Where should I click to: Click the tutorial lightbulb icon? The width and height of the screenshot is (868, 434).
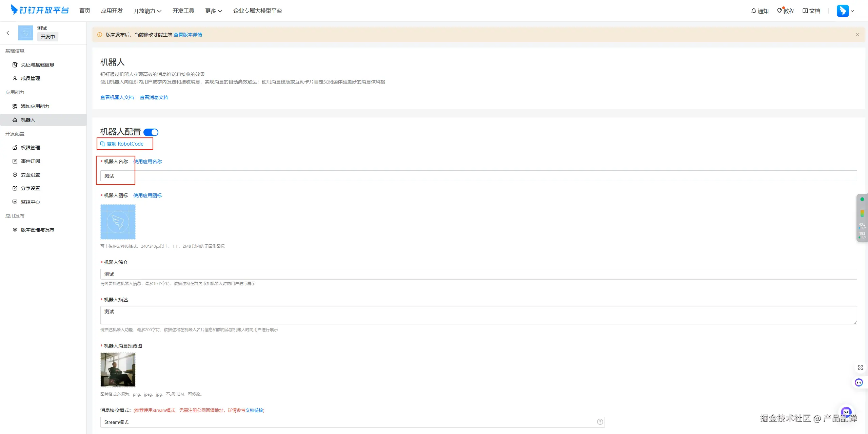point(780,11)
